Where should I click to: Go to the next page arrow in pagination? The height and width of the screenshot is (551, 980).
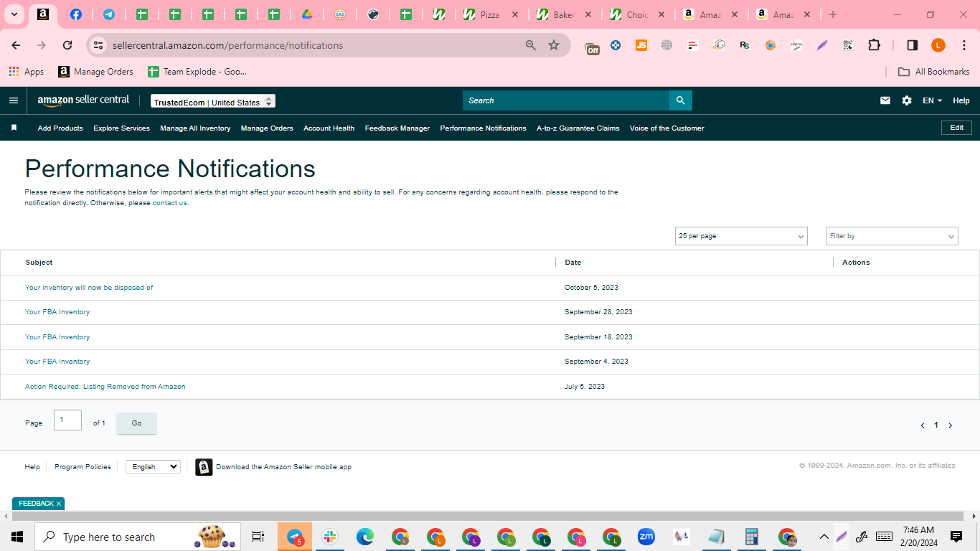(951, 425)
